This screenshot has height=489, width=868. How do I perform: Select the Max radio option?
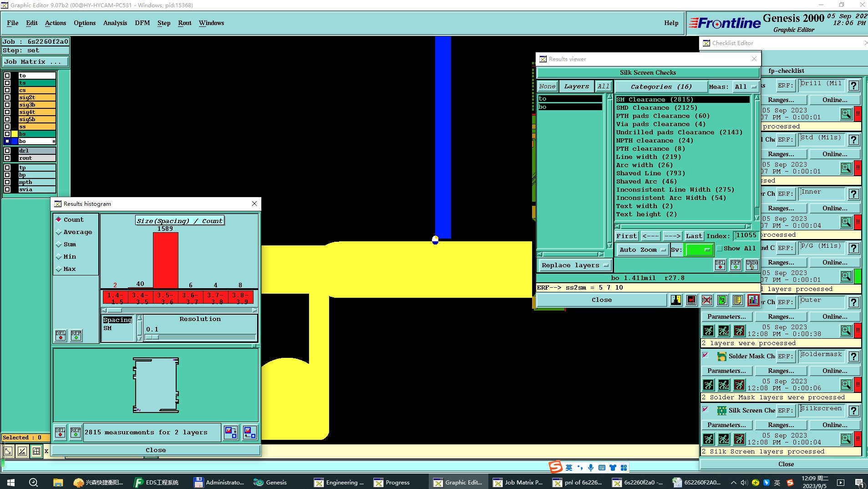[59, 269]
